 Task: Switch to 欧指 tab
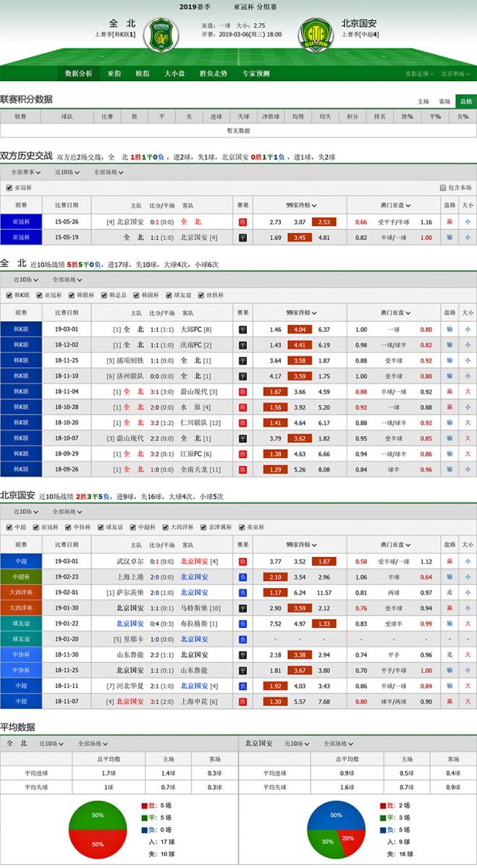(143, 73)
